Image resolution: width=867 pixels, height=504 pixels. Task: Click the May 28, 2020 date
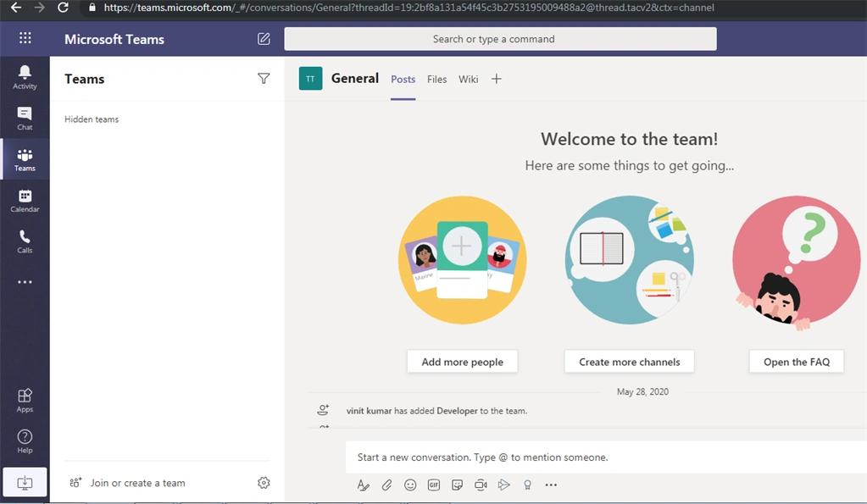[642, 391]
